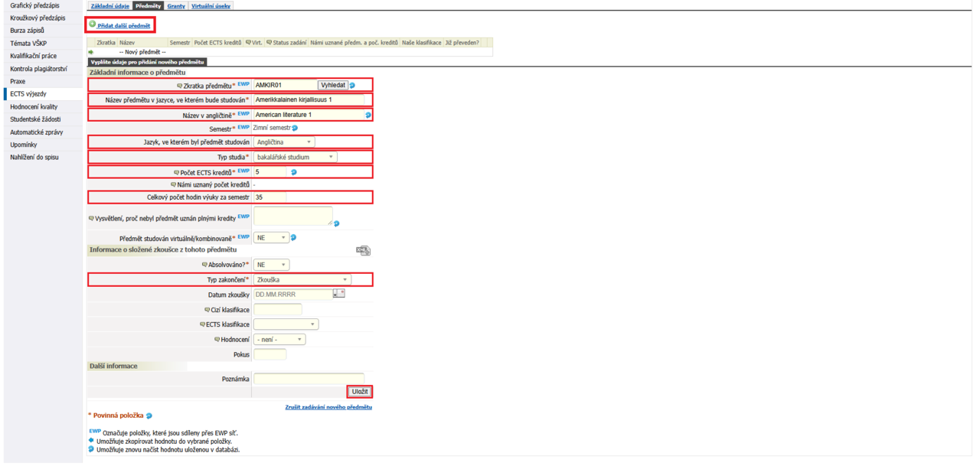The image size is (980, 466).
Task: Click reload icon next to Vyhledat button
Action: [x=353, y=85]
